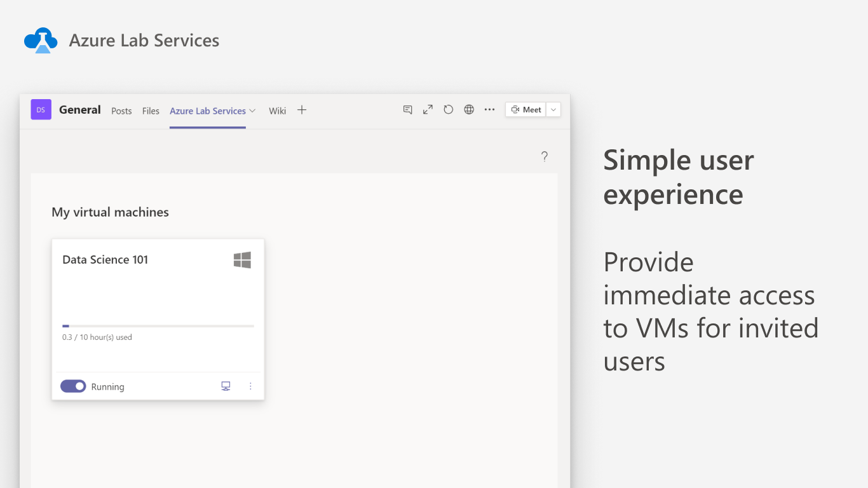Open the tab in website via globe icon
The image size is (868, 488).
pyautogui.click(x=469, y=110)
